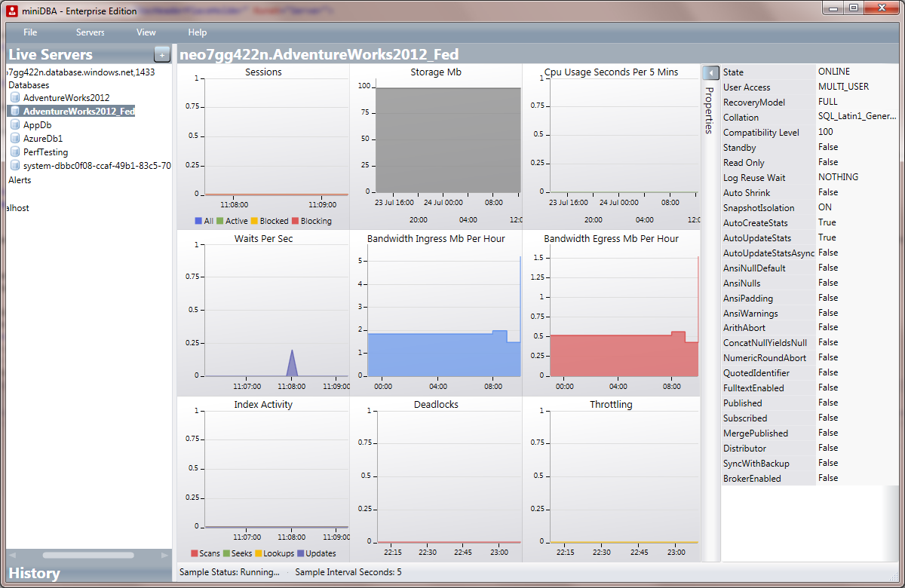Select the AutoCreateStats property label
The height and width of the screenshot is (588, 905).
click(x=756, y=223)
